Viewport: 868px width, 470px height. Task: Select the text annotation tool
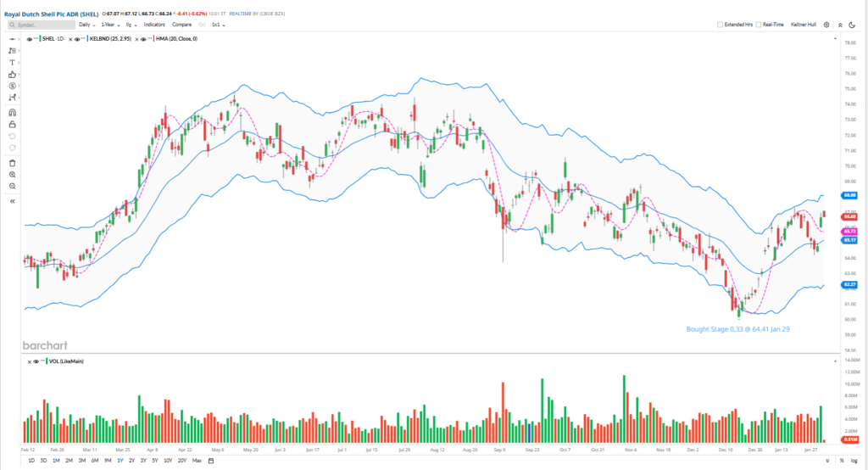(x=13, y=63)
